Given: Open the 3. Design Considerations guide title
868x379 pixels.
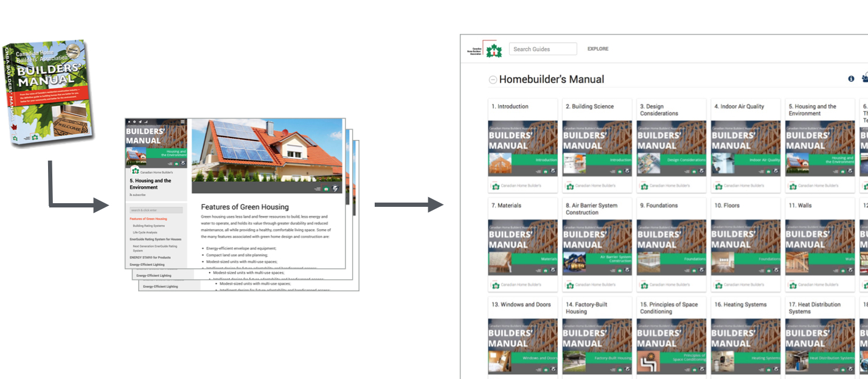Looking at the screenshot, I should tap(659, 110).
